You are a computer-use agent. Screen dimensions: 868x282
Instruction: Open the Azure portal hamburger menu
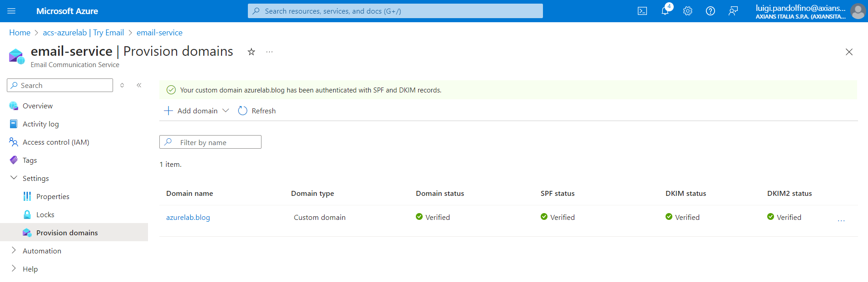point(11,11)
